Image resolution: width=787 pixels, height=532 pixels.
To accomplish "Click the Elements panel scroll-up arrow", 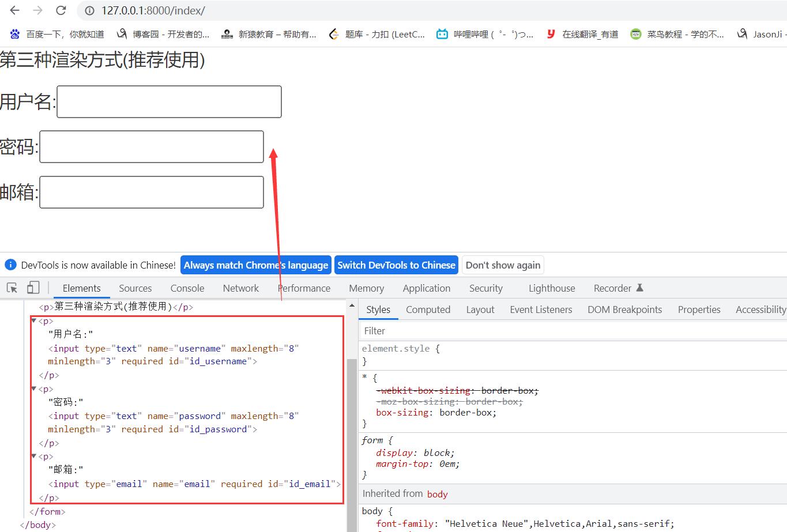I will tap(352, 305).
